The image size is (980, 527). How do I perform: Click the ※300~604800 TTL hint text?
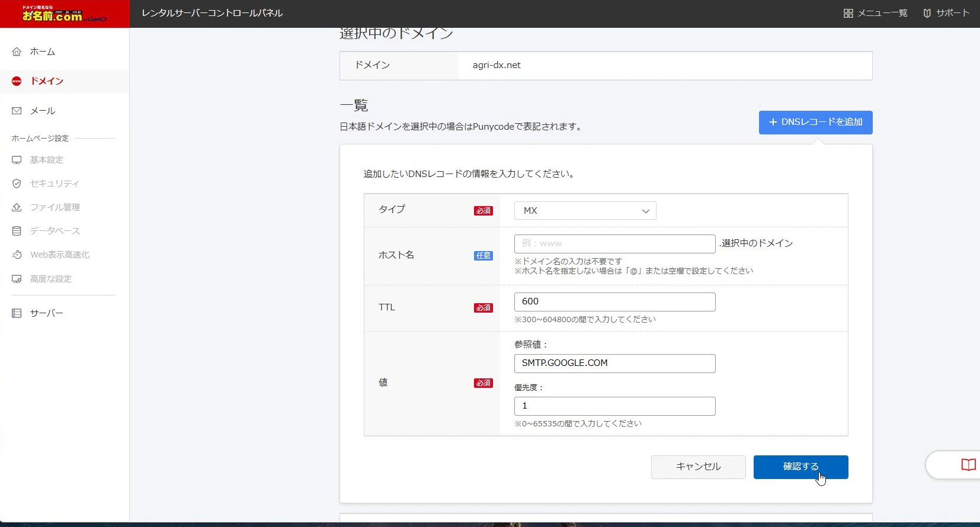585,319
